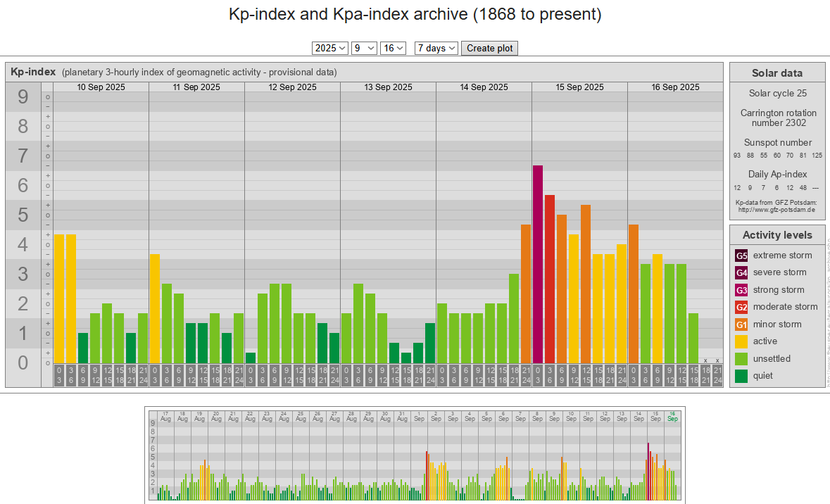Click the Create plot button

(x=490, y=48)
